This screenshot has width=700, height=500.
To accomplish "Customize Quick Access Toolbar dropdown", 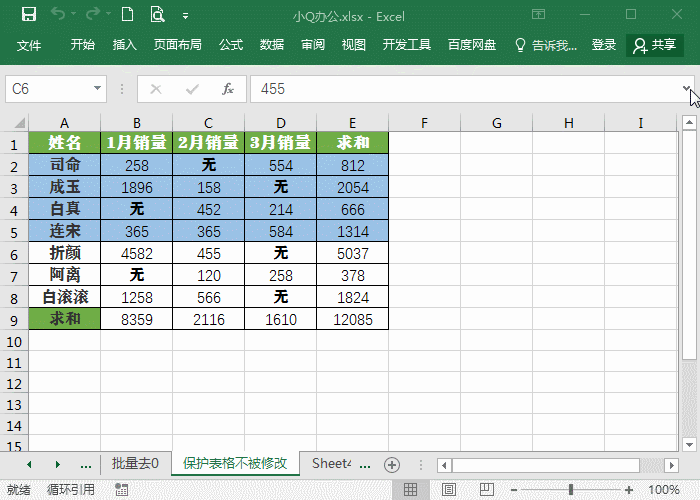I will click(x=185, y=16).
